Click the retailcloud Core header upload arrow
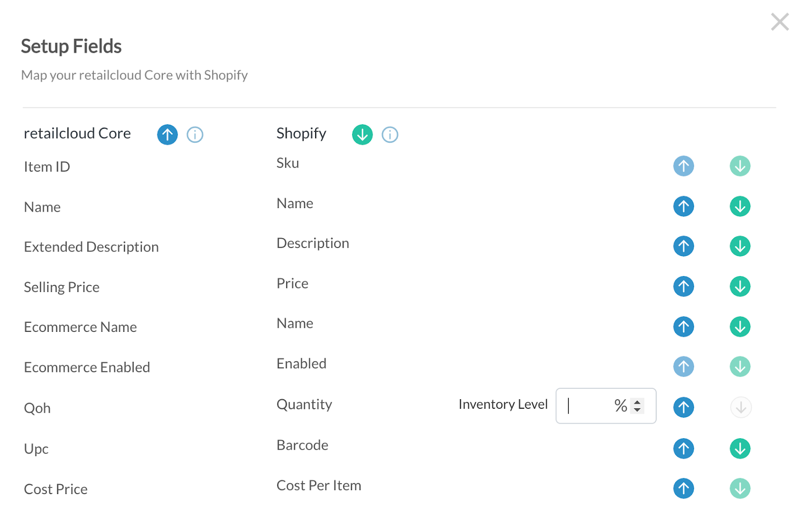Image resolution: width=799 pixels, height=532 pixels. [x=167, y=134]
